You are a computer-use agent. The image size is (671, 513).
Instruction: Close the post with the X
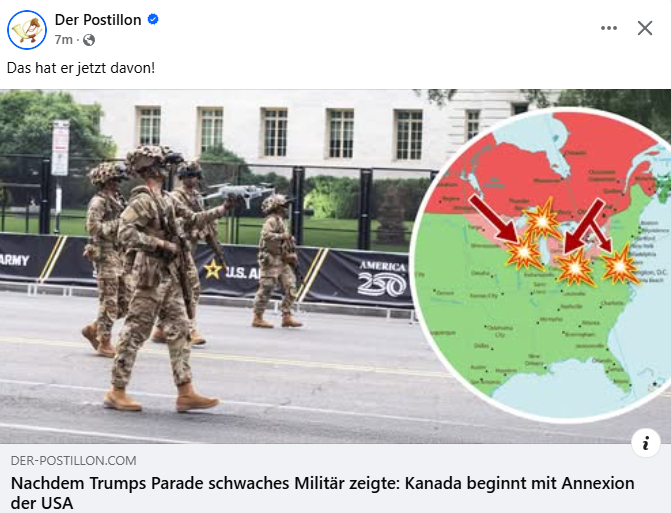point(644,28)
